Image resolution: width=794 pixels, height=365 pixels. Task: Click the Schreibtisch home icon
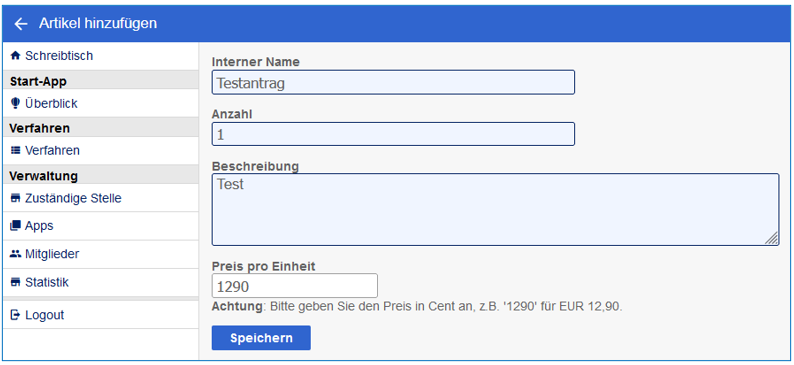[15, 56]
